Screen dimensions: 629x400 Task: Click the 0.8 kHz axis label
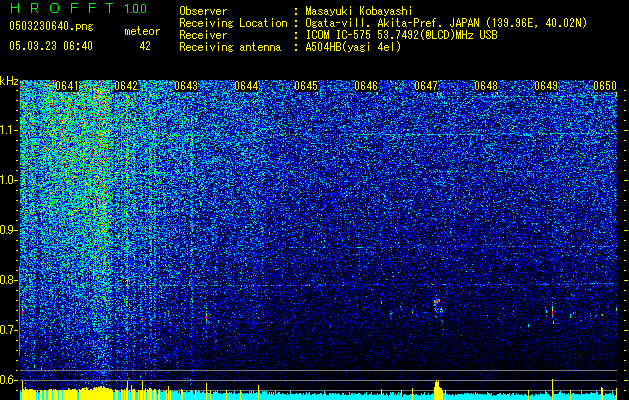tap(9, 280)
